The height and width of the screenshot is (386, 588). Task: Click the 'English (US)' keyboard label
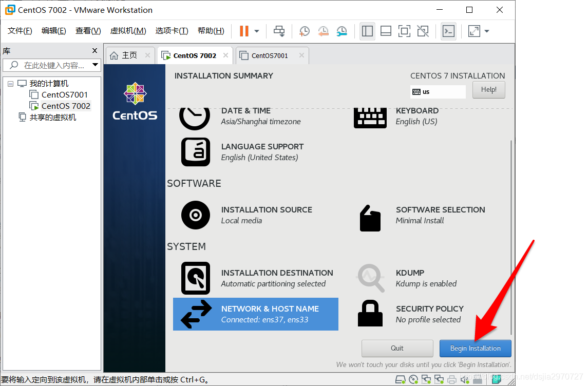pyautogui.click(x=416, y=122)
